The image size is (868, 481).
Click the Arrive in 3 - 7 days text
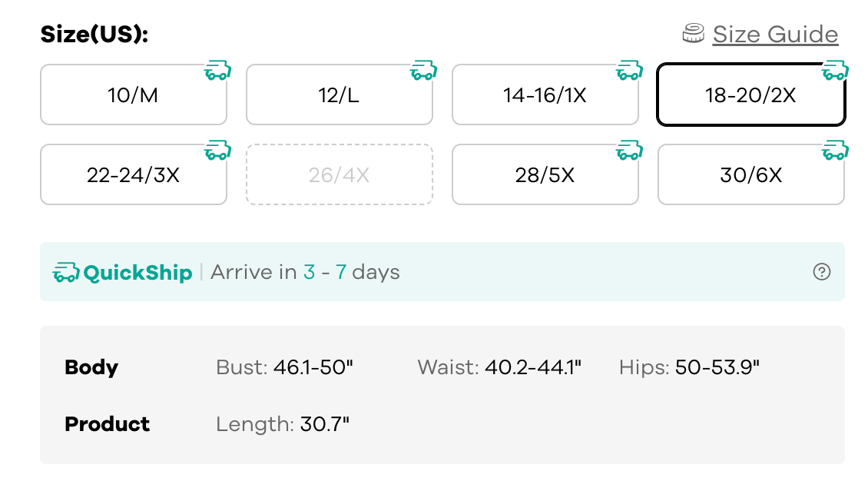305,272
